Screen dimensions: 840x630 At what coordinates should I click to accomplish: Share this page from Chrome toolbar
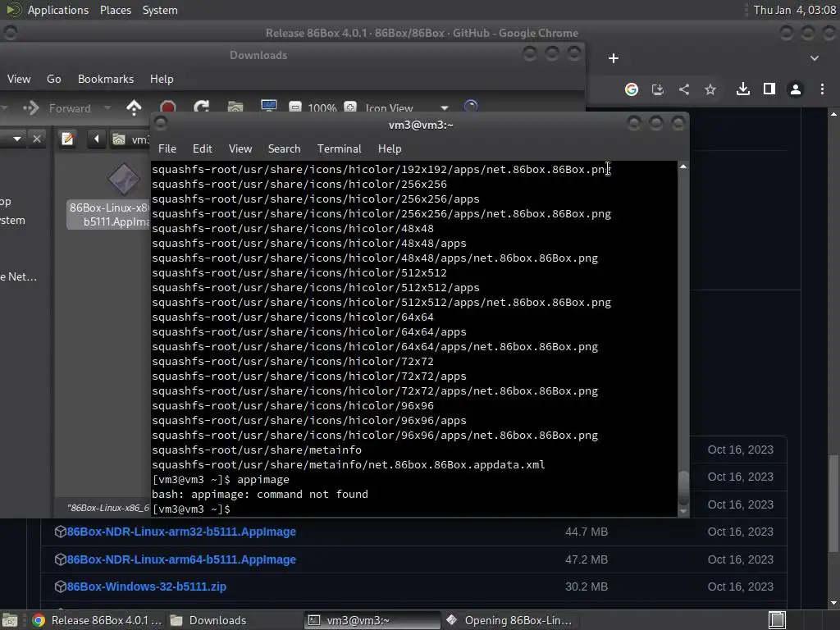(684, 89)
